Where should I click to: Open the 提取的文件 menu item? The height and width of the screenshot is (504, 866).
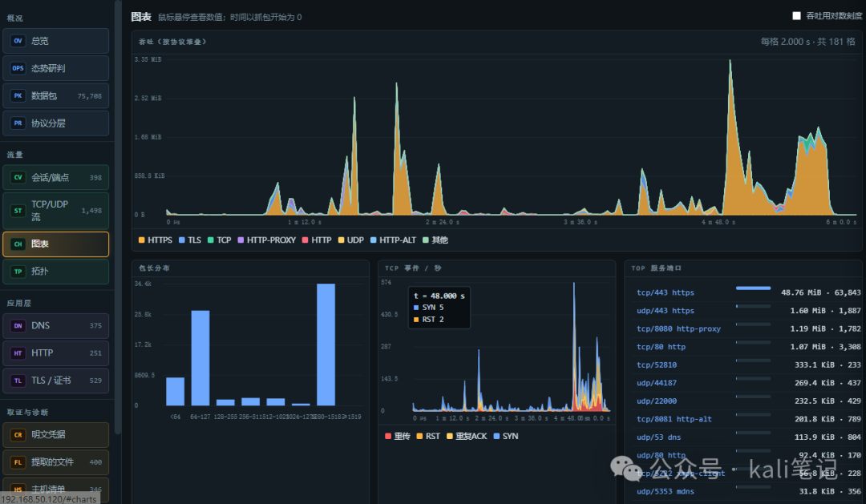tap(56, 462)
